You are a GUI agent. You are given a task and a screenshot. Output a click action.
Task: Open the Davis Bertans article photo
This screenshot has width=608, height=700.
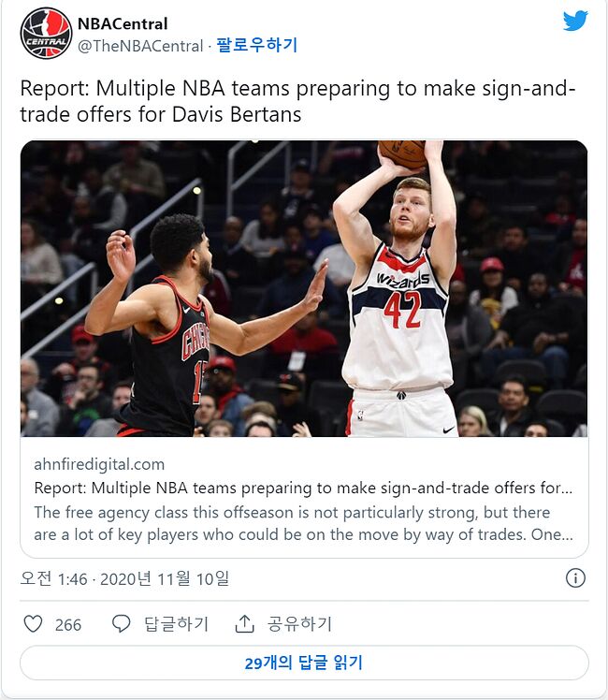[304, 289]
